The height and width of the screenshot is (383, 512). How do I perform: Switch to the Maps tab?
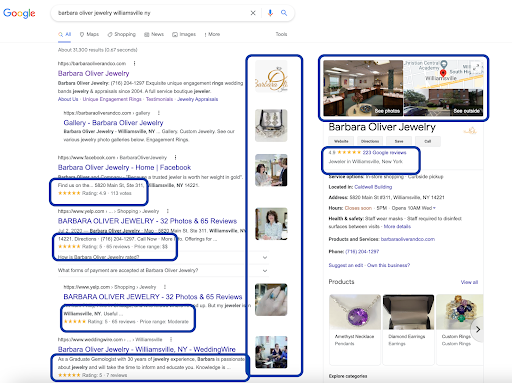[89, 34]
